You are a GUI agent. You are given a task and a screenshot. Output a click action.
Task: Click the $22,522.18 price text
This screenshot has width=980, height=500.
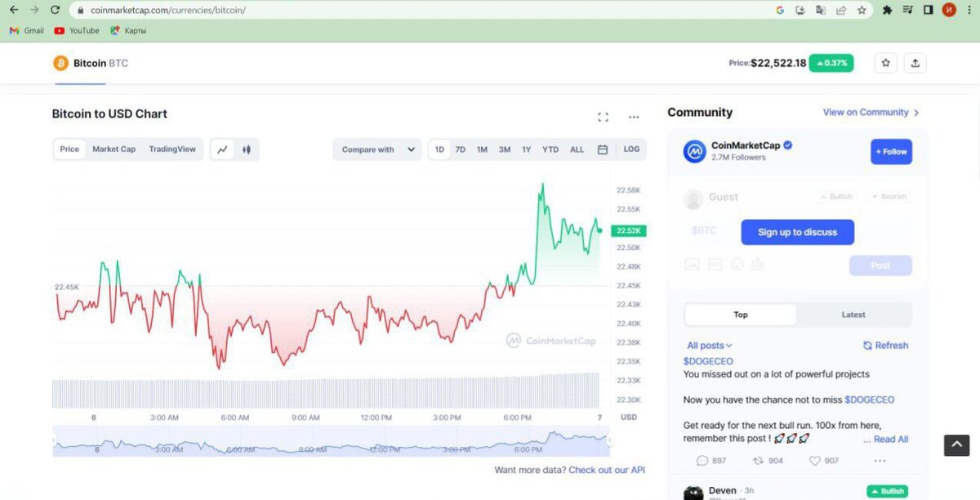click(778, 63)
